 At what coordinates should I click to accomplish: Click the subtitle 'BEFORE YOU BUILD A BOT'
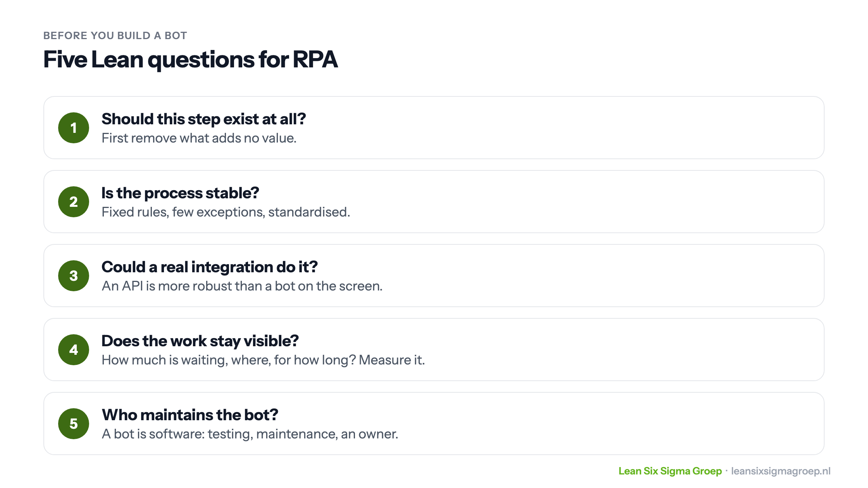coord(115,36)
